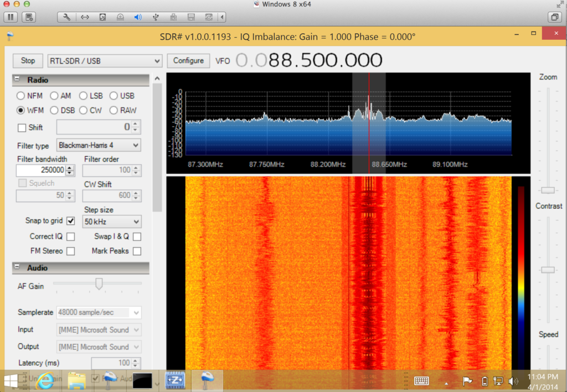Enable Swap I & Q
567x392 pixels.
pyautogui.click(x=137, y=236)
